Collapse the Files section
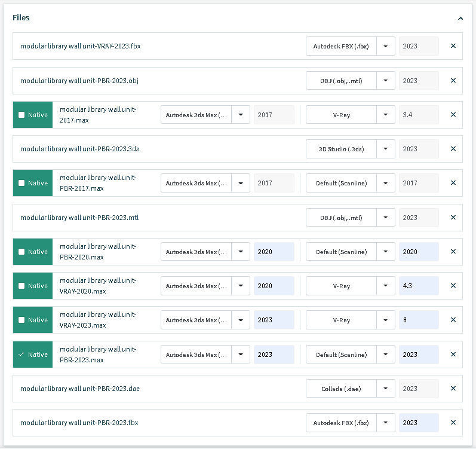This screenshot has width=476, height=449. [460, 19]
